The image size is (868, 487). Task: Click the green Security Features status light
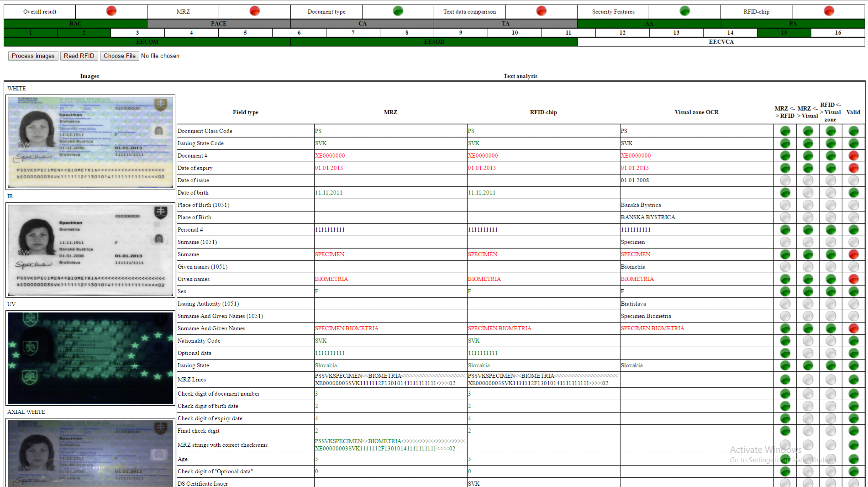point(684,11)
